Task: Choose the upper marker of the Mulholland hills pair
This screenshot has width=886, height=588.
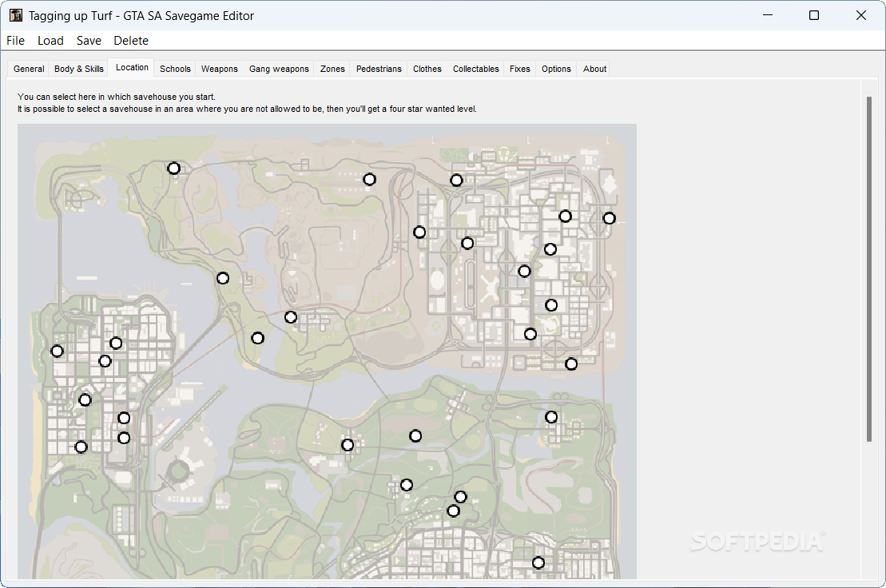Action: tap(460, 496)
